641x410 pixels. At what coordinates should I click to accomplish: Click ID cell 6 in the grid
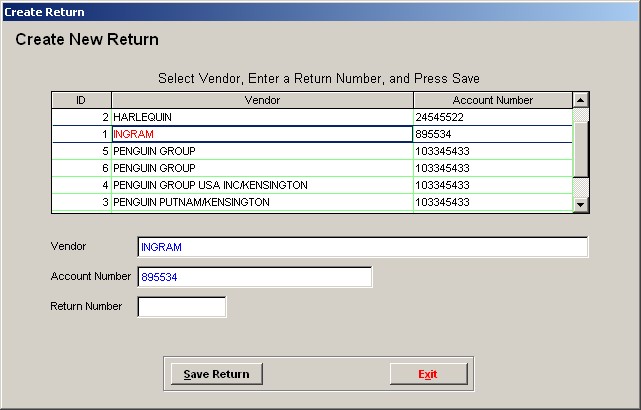(x=82, y=168)
